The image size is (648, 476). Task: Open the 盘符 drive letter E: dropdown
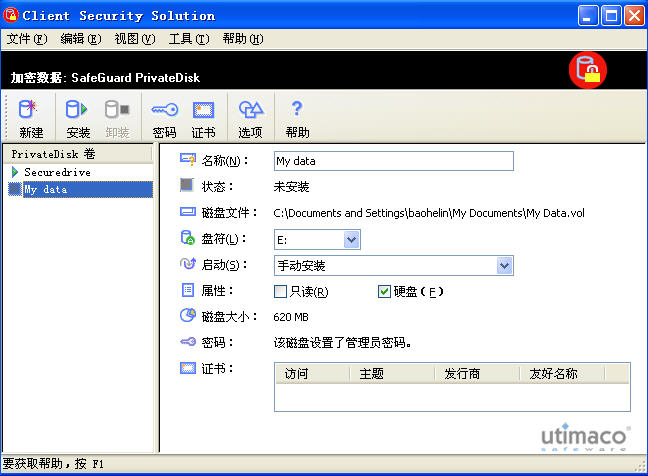coord(351,240)
